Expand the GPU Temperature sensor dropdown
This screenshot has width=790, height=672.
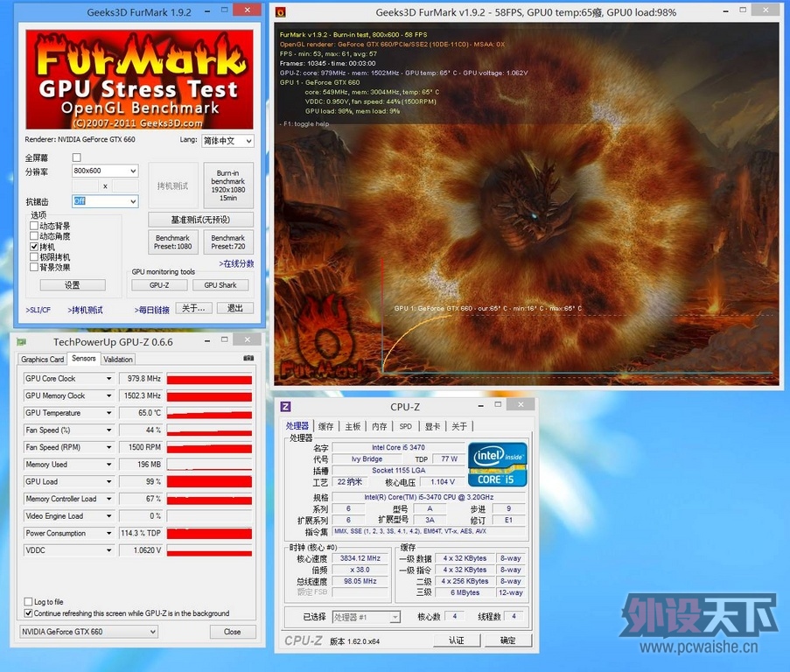coord(108,413)
